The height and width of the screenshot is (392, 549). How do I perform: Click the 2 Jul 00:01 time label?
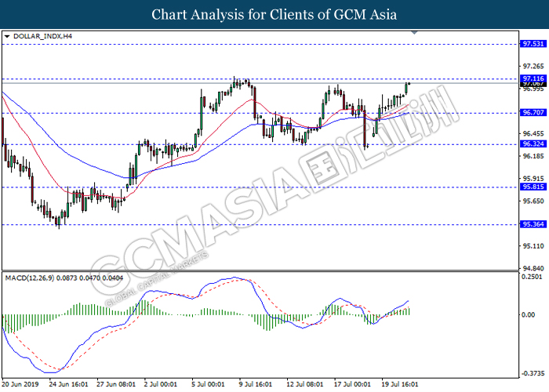point(161,384)
